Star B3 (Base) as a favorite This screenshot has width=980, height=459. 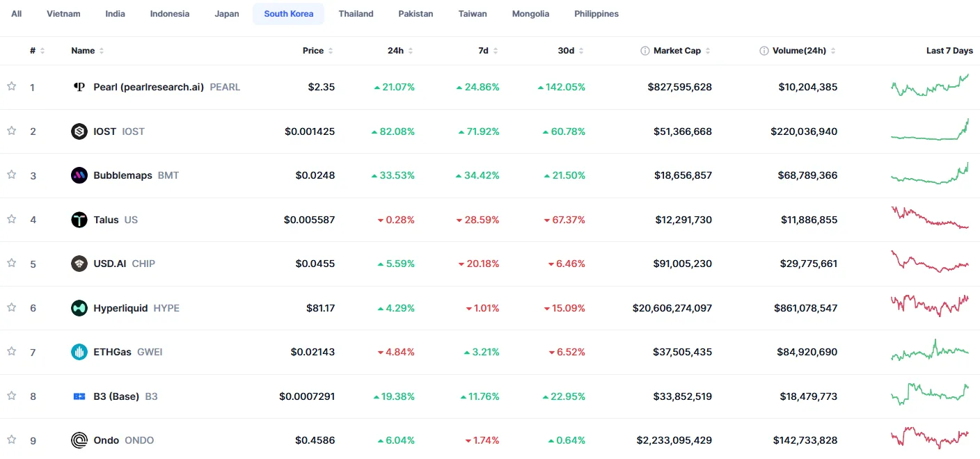pyautogui.click(x=11, y=396)
